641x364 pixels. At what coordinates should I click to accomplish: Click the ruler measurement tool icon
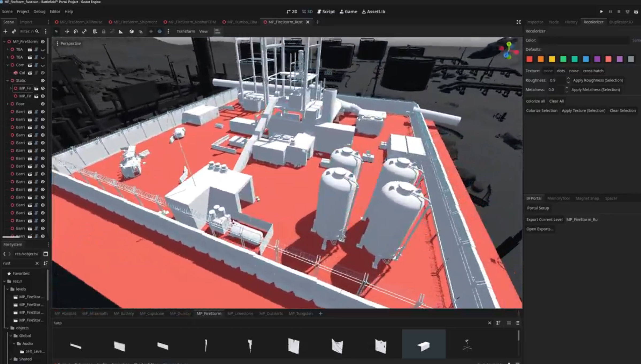[121, 32]
